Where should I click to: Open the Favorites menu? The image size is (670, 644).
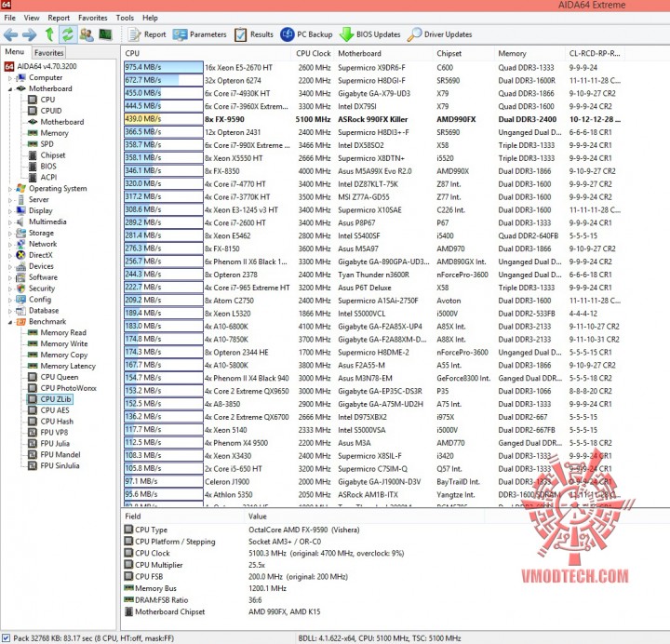click(93, 18)
